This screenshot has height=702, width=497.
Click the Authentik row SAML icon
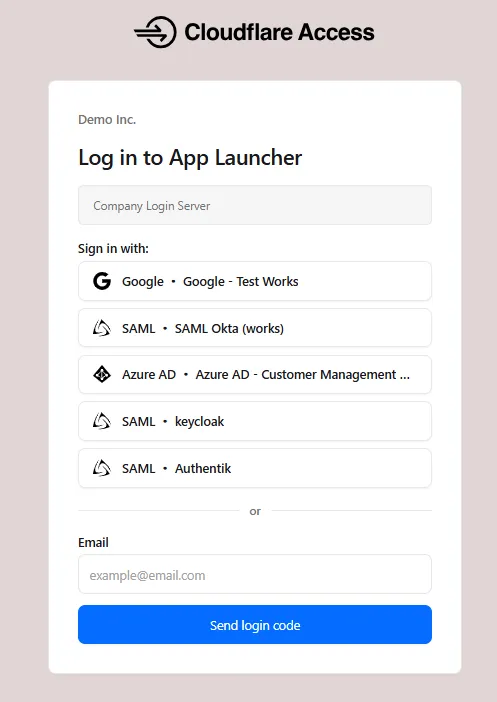click(102, 468)
